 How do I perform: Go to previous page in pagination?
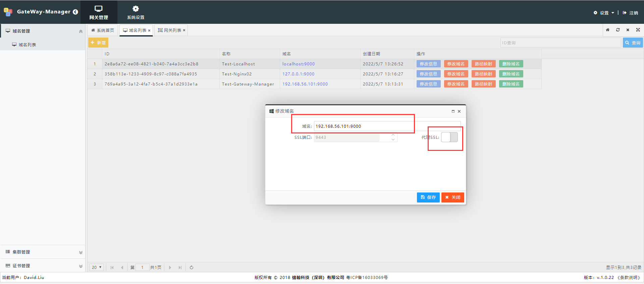[x=122, y=268]
